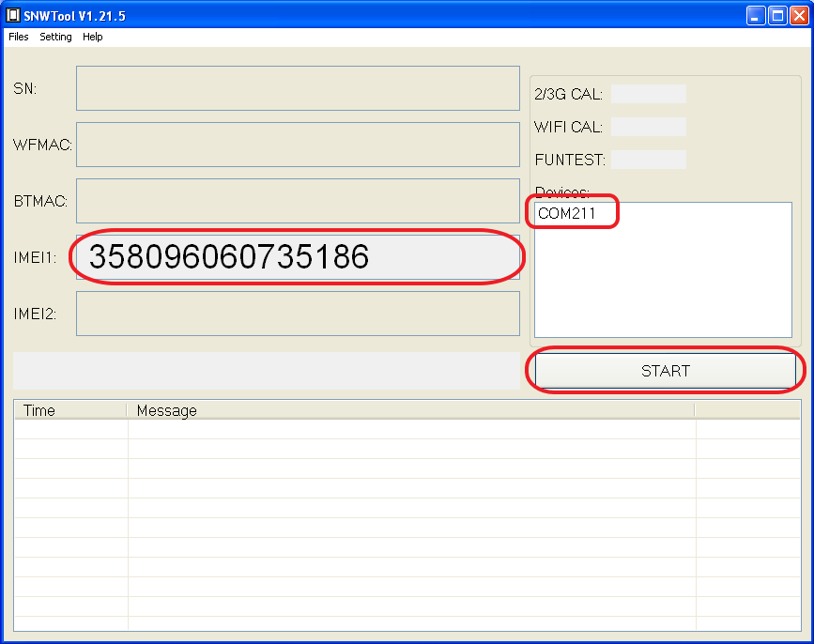Screen dimensions: 814x644
Task: Open the Setting menu
Action: coord(55,37)
